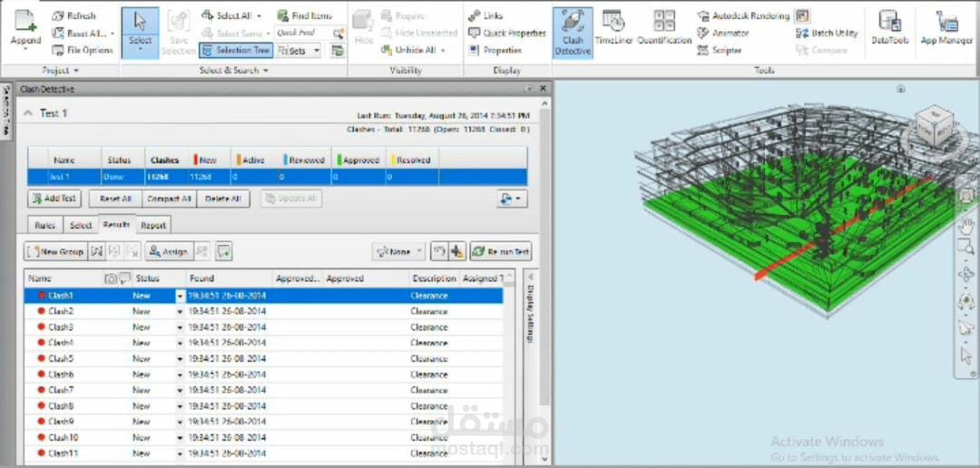This screenshot has width=980, height=468.
Task: Click the Orbit navigation tool
Action: point(966,274)
